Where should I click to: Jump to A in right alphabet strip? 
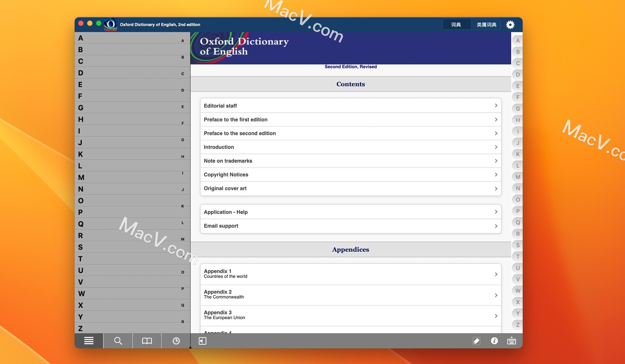pos(518,41)
